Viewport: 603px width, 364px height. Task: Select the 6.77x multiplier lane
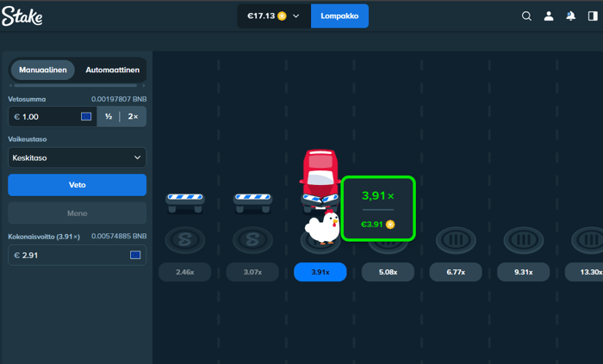456,272
